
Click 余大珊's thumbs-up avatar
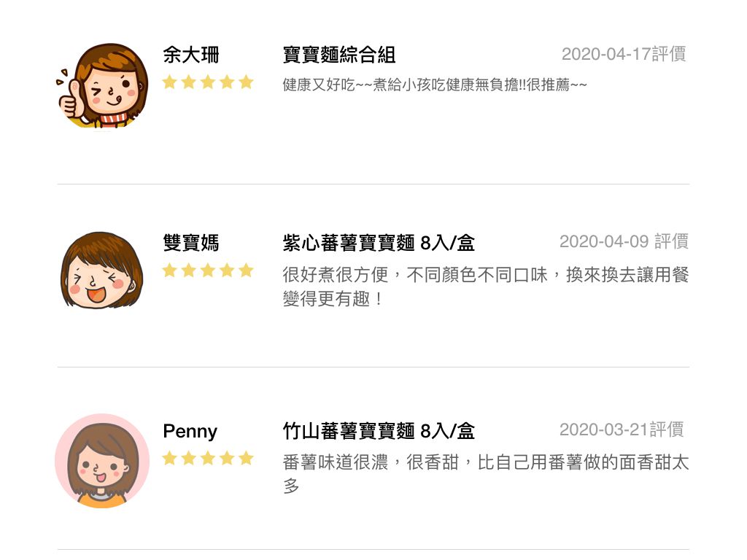102,85
